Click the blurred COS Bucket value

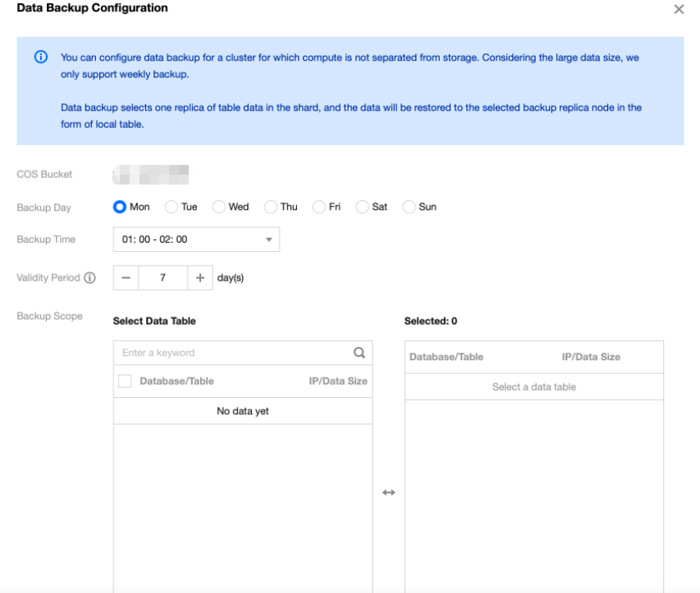tap(151, 175)
